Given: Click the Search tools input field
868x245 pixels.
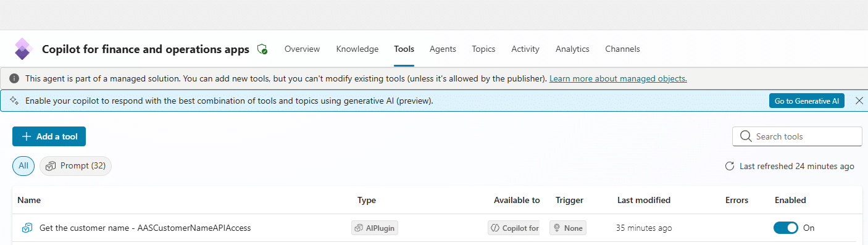Looking at the screenshot, I should click(797, 136).
